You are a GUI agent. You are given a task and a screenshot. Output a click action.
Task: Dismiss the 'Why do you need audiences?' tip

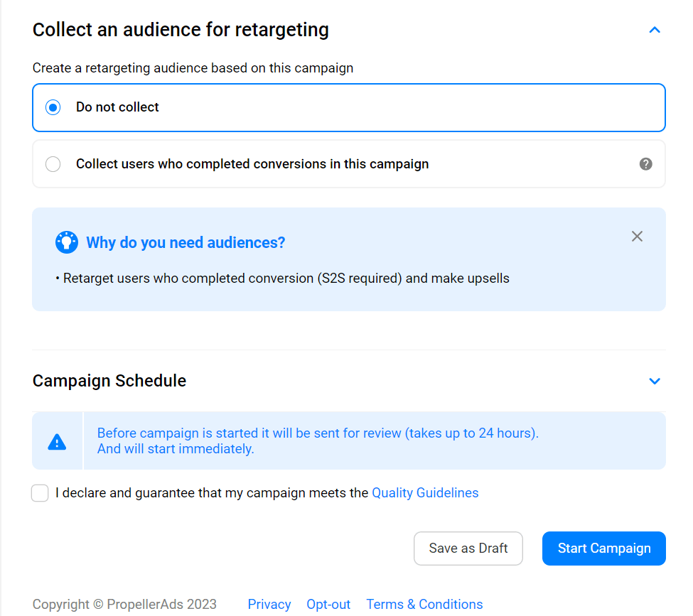[637, 237]
